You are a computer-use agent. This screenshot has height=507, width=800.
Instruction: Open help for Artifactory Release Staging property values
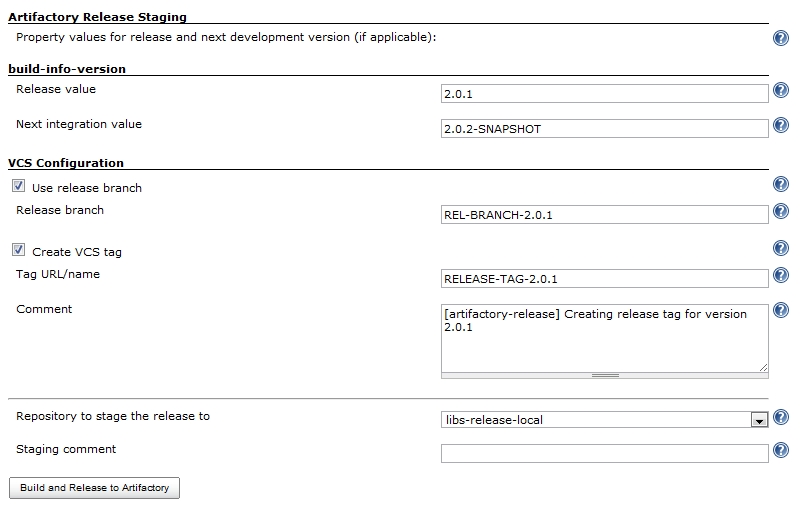pos(781,38)
